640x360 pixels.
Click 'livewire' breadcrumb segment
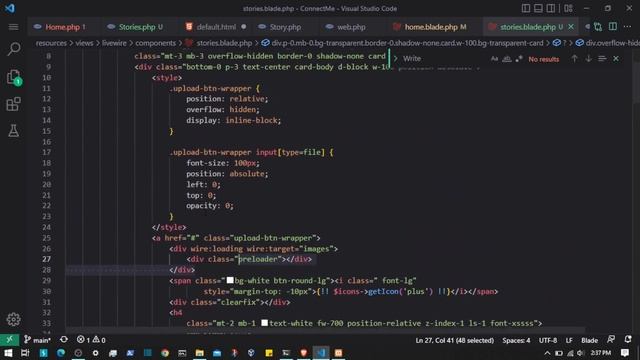click(114, 43)
